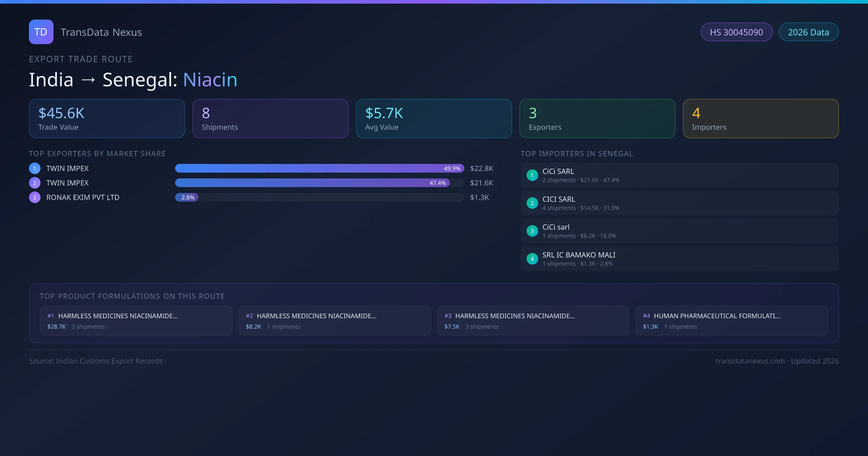Open the $45.6K Trade Value card
This screenshot has width=868, height=456.
coord(107,119)
